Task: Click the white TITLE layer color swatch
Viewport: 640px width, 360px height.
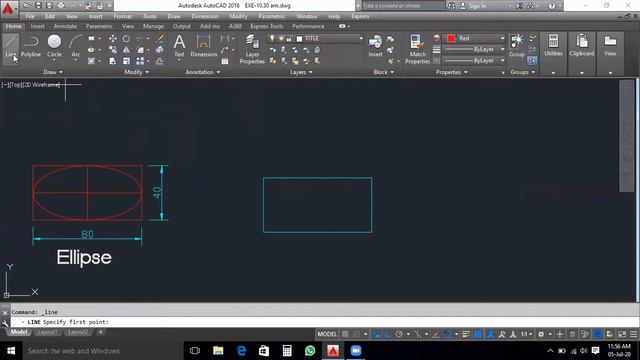Action: click(299, 38)
